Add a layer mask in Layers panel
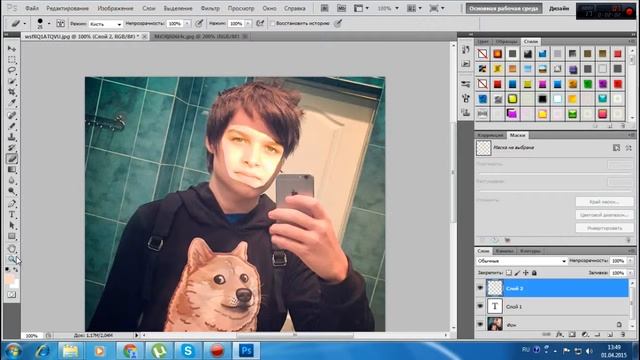Screen dimensions: 640x360 [572, 335]
